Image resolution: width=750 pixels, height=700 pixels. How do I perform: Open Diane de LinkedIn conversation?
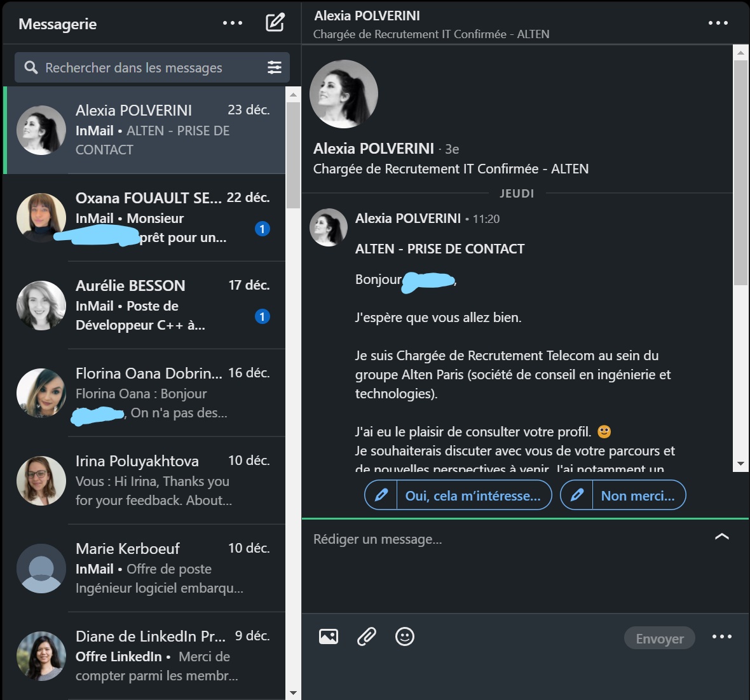click(145, 655)
